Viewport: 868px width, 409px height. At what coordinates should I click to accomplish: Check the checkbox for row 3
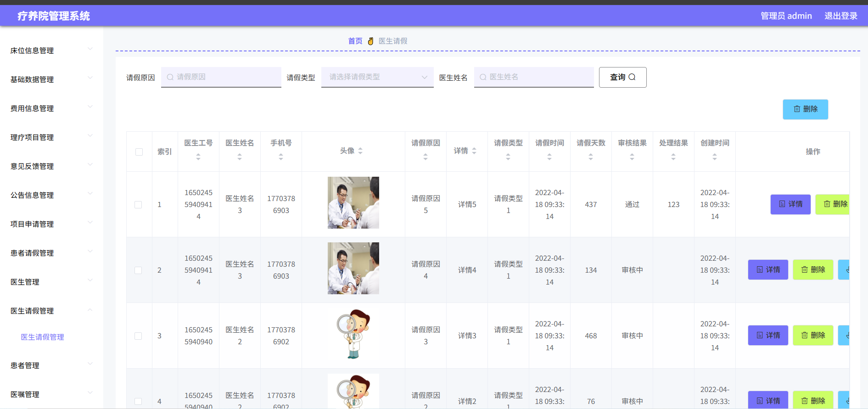(138, 336)
